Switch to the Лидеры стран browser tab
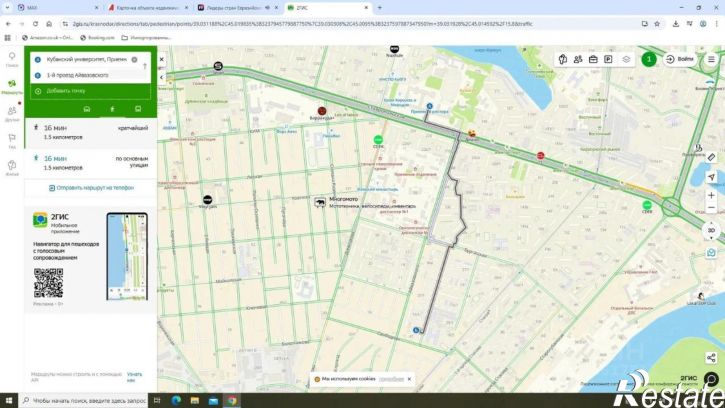Screen dimensions: 725x408 pyautogui.click(x=238, y=8)
